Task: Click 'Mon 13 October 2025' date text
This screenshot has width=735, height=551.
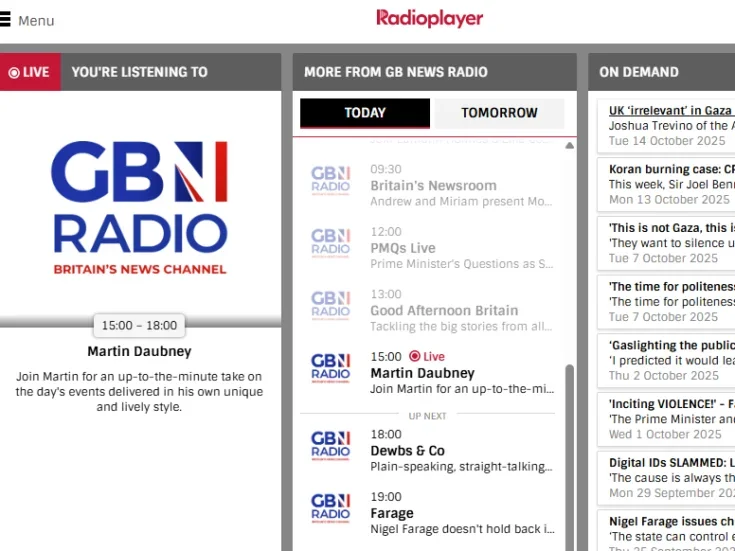Action: 669,199
